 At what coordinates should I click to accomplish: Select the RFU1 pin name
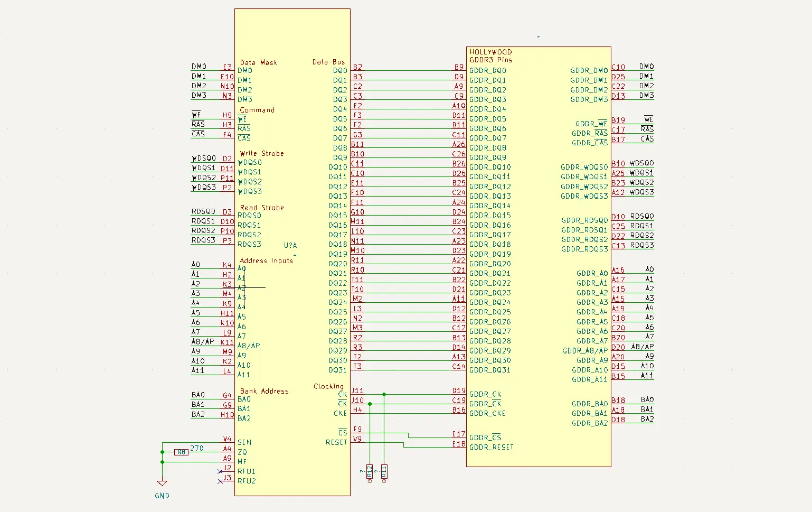(247, 471)
